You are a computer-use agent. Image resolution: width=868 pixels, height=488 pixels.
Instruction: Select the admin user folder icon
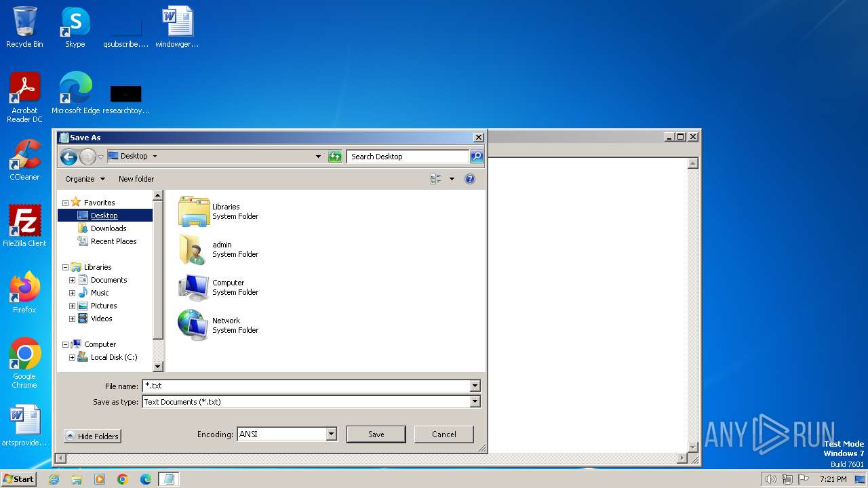click(x=194, y=249)
